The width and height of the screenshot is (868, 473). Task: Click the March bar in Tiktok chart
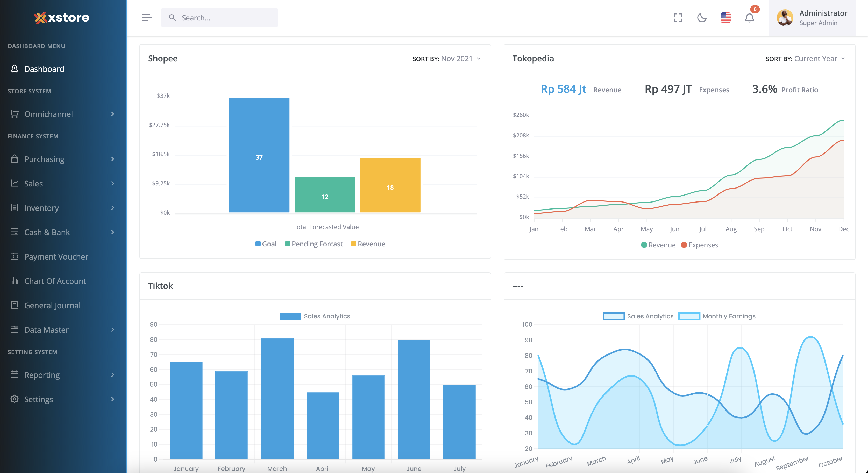[x=277, y=399]
